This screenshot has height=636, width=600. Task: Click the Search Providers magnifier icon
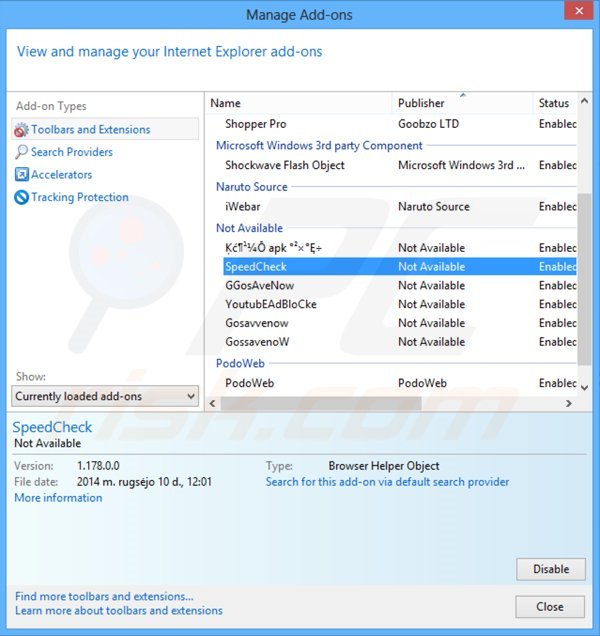pos(21,152)
